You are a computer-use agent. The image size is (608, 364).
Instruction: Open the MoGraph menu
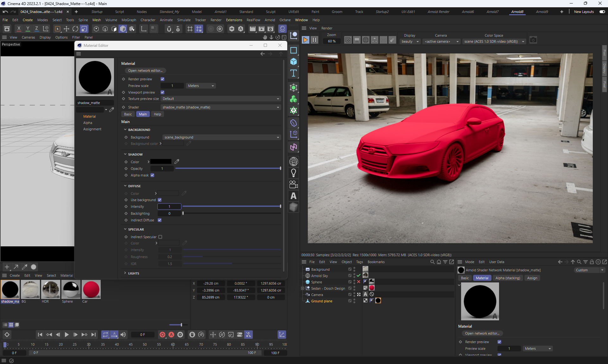coord(129,20)
